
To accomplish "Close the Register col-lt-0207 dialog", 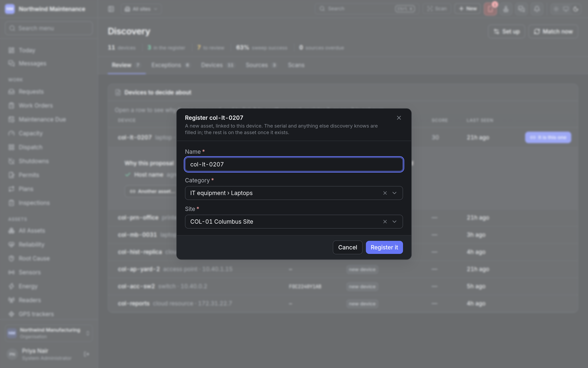I will 399,118.
